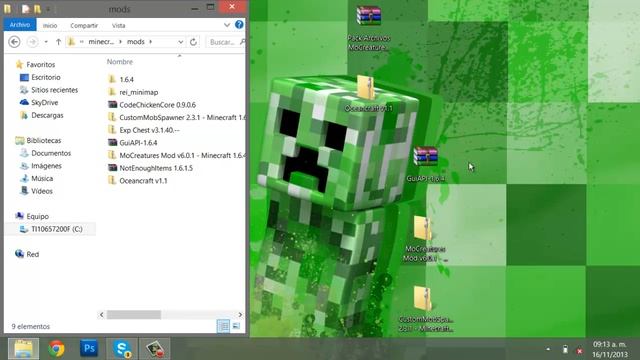Open the Explorer help icon
This screenshot has height=360, width=640.
239,24
